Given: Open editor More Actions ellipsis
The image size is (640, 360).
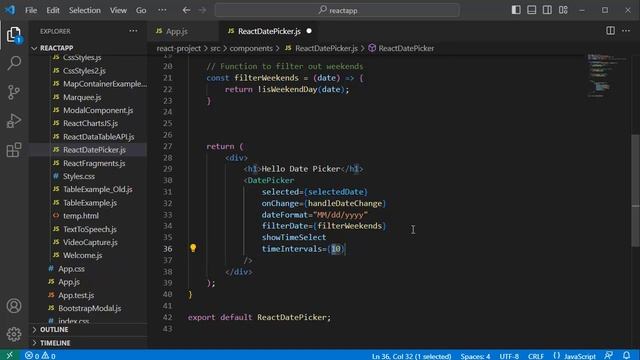Looking at the screenshot, I should [x=626, y=31].
